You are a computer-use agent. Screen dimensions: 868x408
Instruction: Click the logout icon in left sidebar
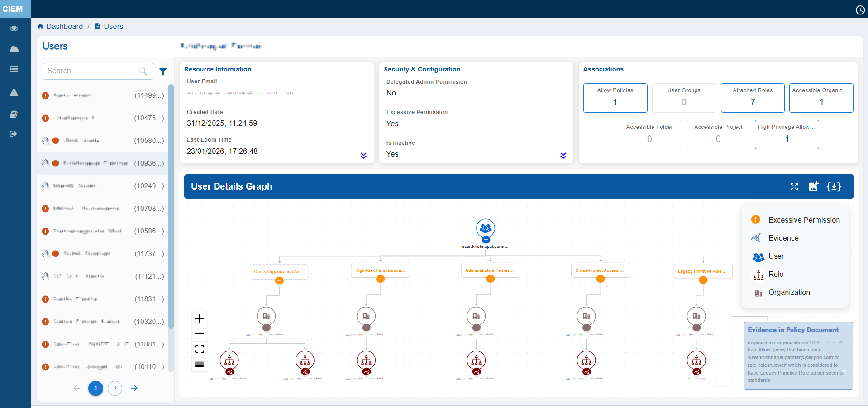tap(14, 133)
